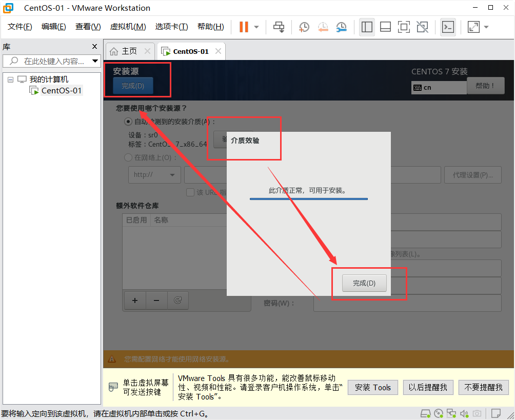Suspend the virtual machine with the pause icon

click(x=245, y=27)
